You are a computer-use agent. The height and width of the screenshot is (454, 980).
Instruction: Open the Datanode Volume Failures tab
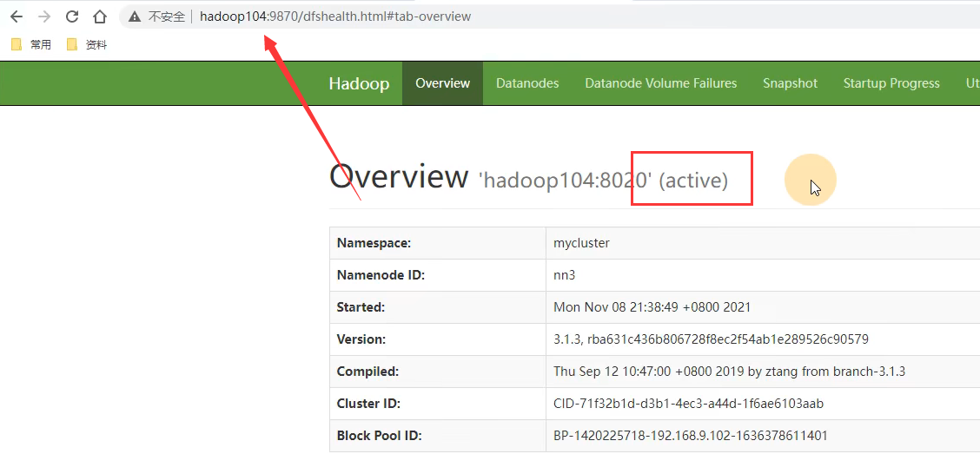pos(660,83)
